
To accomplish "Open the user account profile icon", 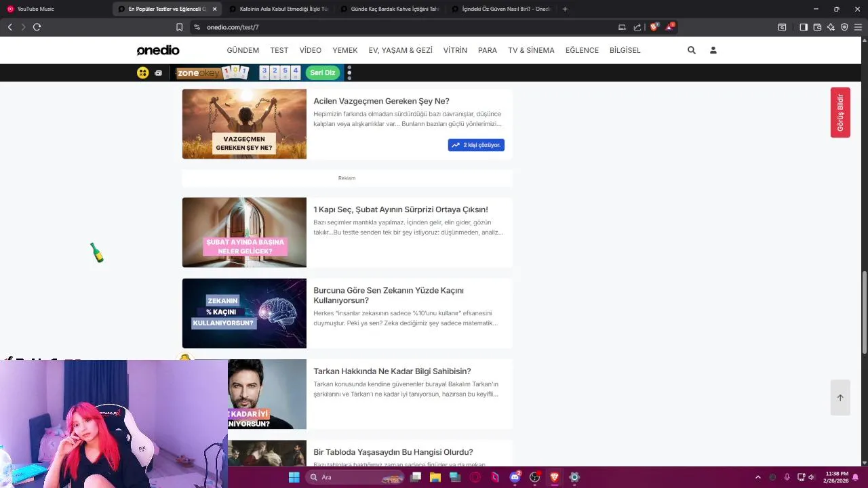I will 713,50.
